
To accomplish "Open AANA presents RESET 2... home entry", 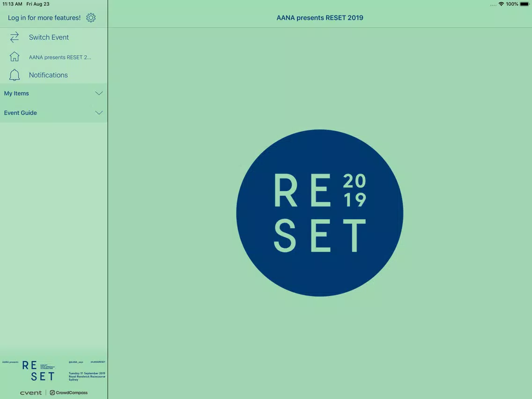I will click(53, 57).
